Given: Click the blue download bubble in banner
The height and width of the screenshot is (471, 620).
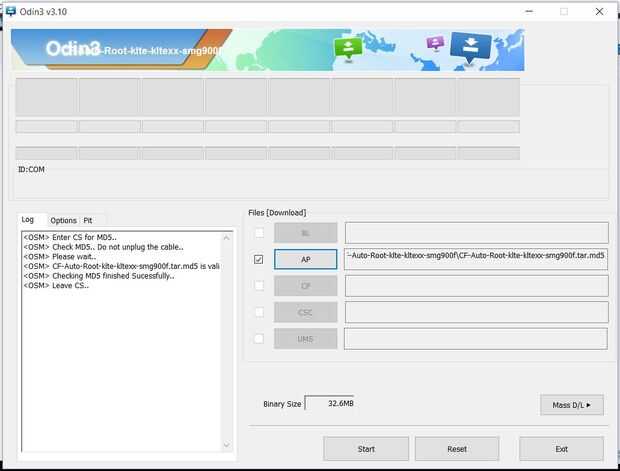Looking at the screenshot, I should click(x=470, y=47).
